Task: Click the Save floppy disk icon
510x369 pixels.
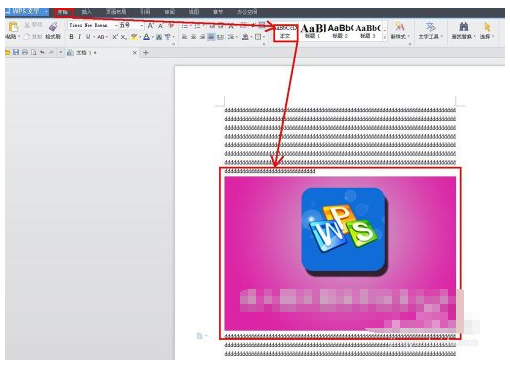Action: click(16, 52)
